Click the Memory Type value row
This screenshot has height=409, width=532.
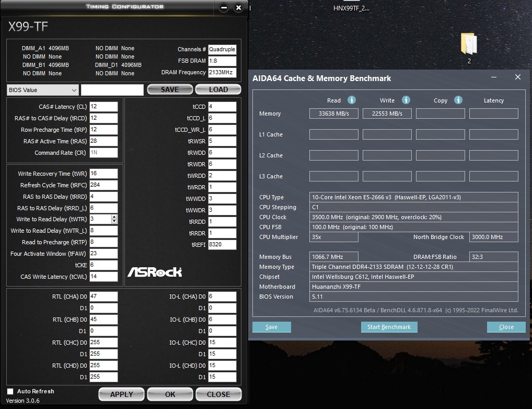(x=413, y=267)
